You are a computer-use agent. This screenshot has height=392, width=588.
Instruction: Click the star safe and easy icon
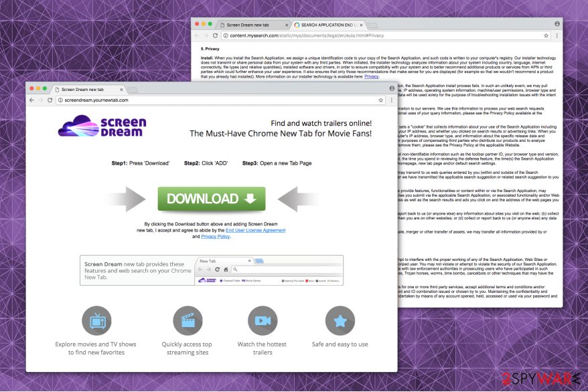340,320
